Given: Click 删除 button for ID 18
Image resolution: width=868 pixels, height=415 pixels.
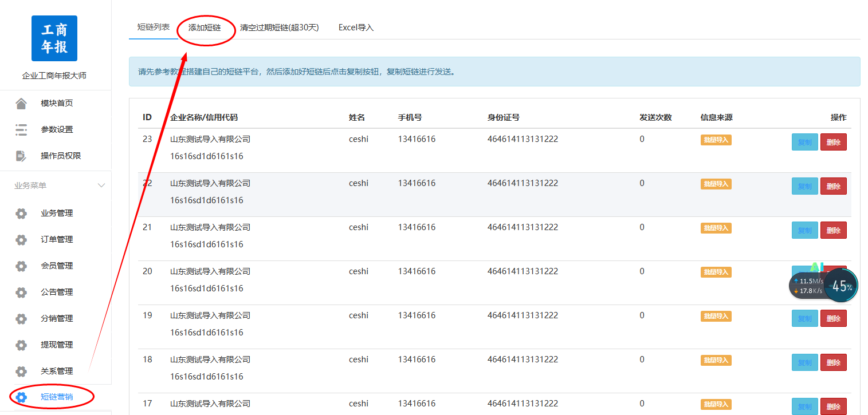Looking at the screenshot, I should click(x=834, y=362).
